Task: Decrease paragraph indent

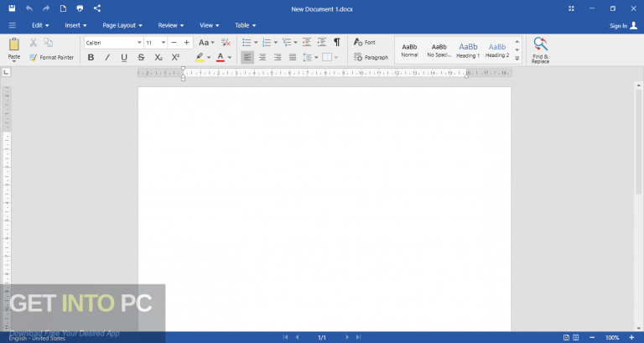Action: (x=307, y=42)
